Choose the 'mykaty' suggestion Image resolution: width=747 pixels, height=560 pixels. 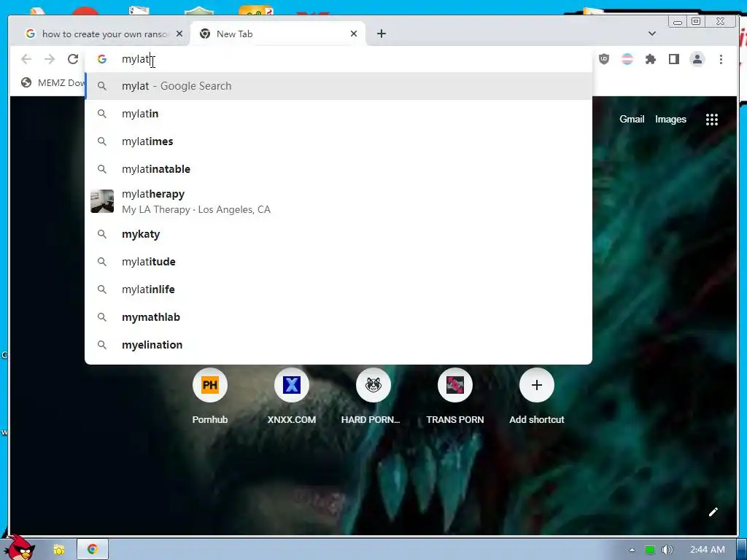coord(338,234)
